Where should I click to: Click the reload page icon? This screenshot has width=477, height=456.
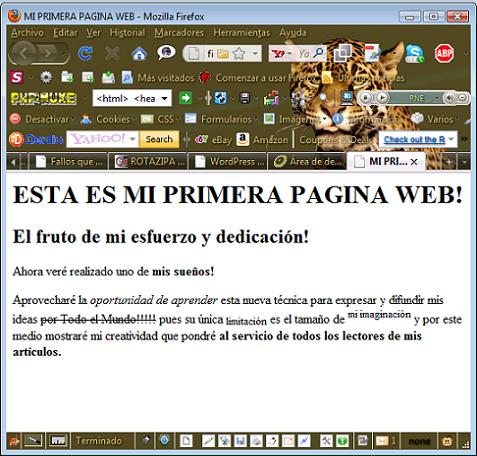point(85,53)
